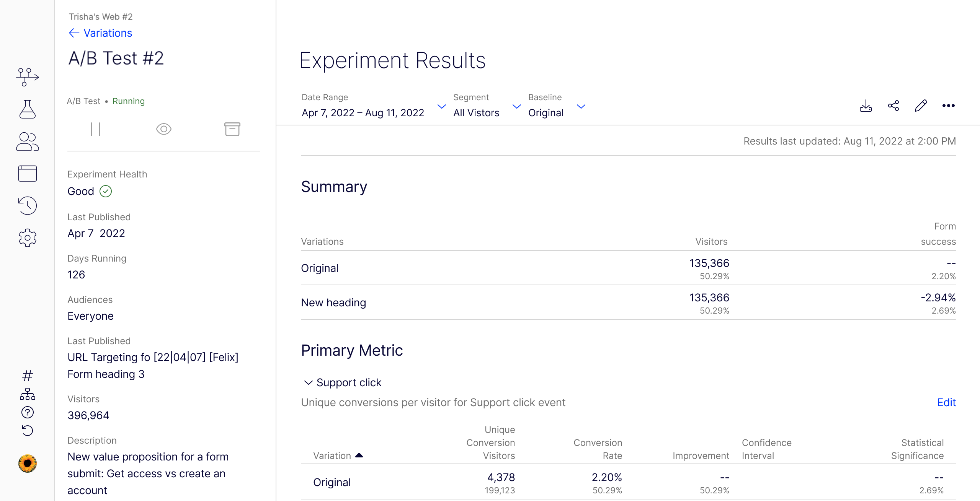Image resolution: width=980 pixels, height=501 pixels.
Task: Click the history clock icon
Action: [28, 206]
